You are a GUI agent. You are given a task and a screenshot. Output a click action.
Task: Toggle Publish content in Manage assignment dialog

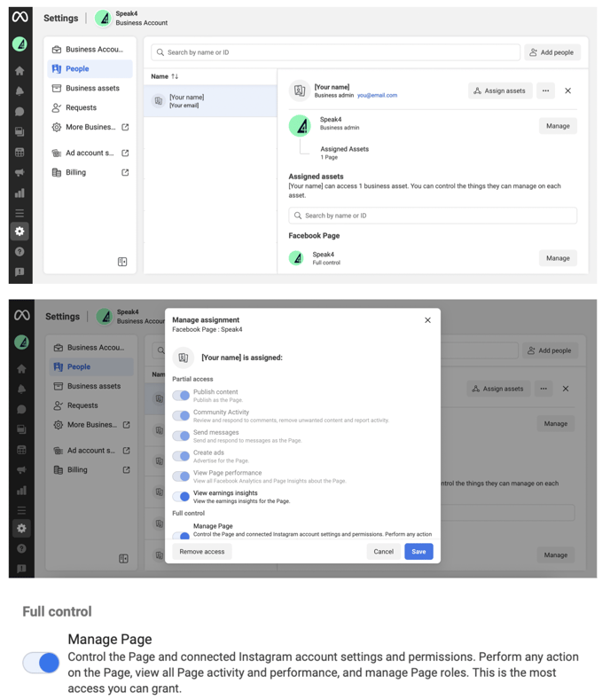pyautogui.click(x=181, y=396)
